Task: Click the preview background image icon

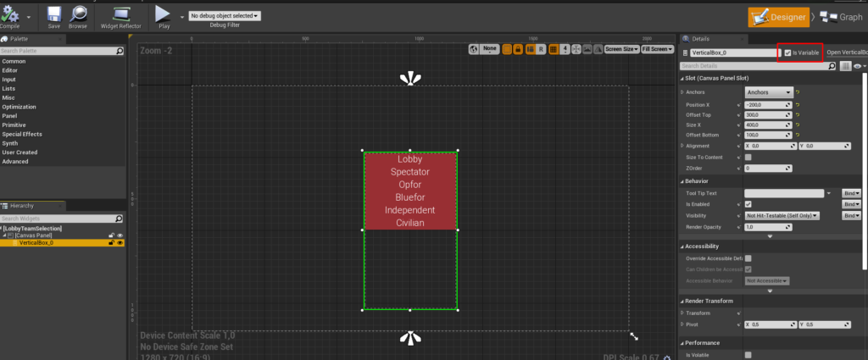Action: [587, 49]
